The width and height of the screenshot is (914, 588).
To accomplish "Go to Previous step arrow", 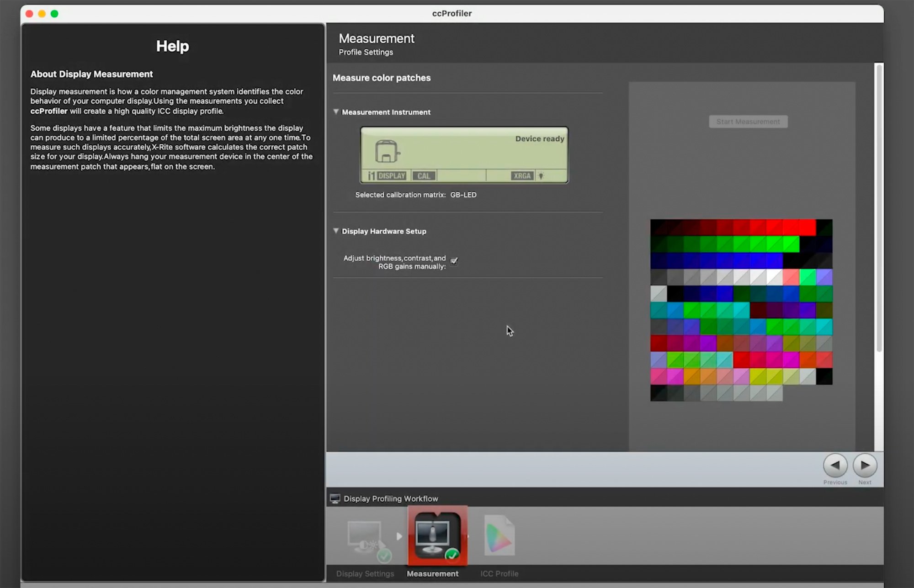I will 835,466.
